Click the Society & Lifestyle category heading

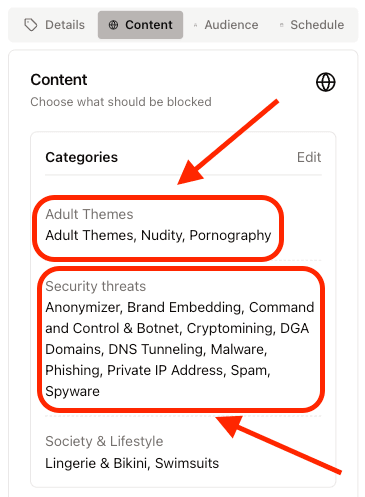(104, 441)
